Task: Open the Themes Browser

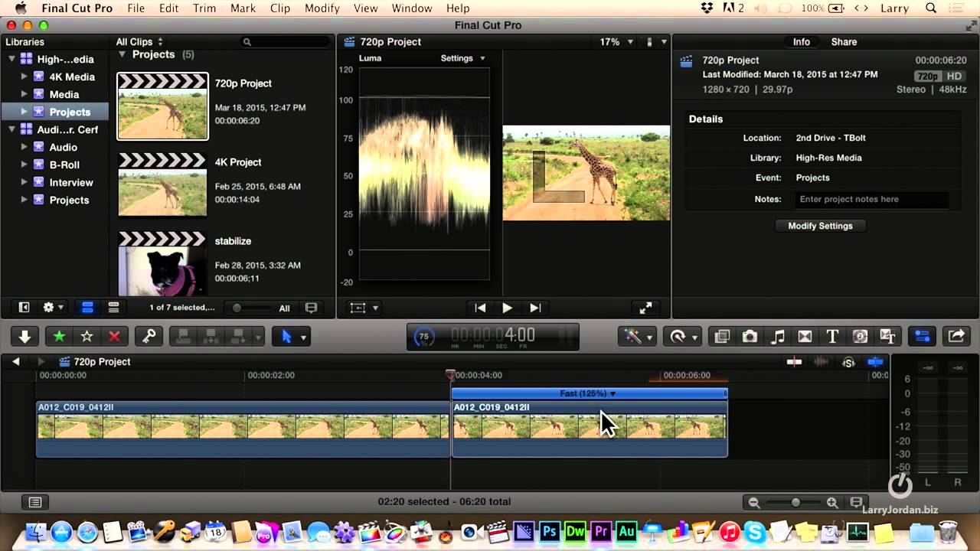Action: (887, 336)
